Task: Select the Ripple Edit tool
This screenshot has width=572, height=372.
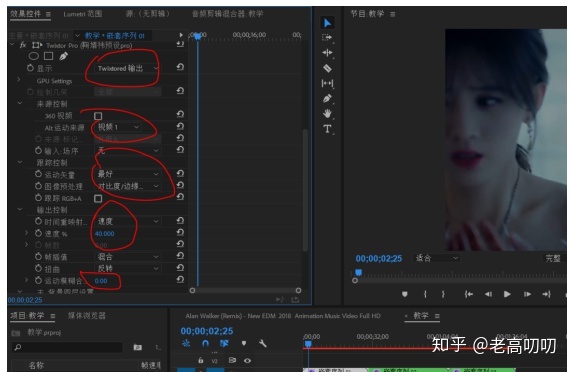Action: [327, 53]
